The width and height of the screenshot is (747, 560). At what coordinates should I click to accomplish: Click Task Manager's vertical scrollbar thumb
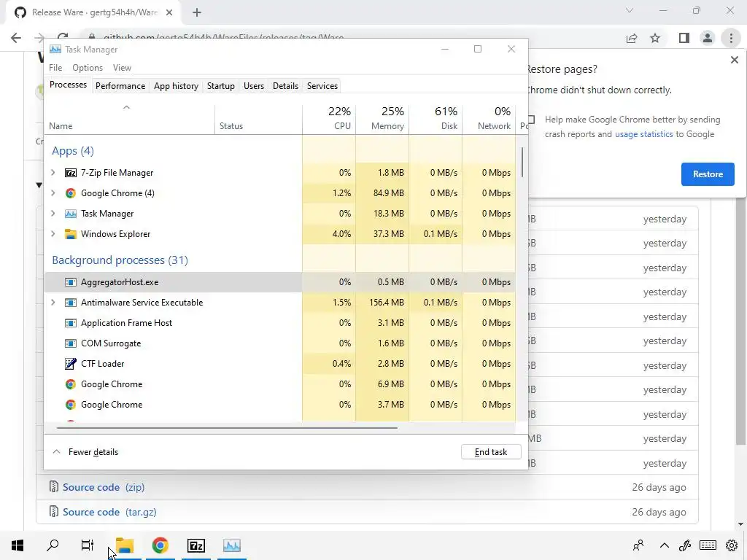pyautogui.click(x=522, y=163)
